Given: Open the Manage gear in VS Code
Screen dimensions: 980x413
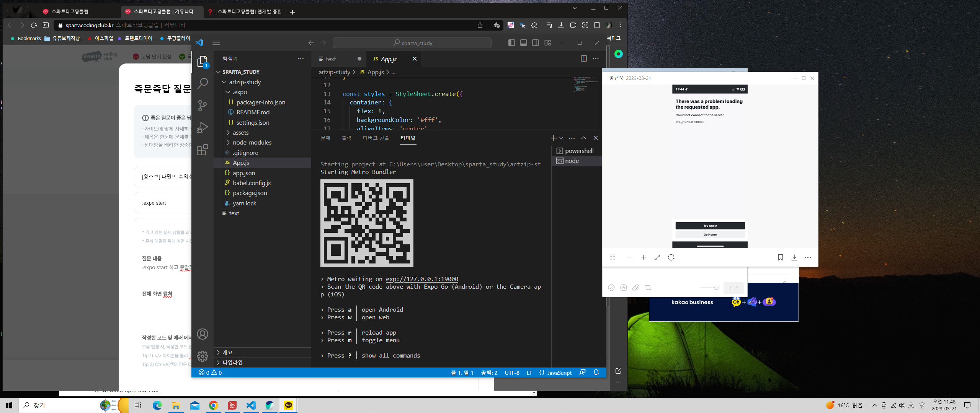Looking at the screenshot, I should [x=202, y=356].
